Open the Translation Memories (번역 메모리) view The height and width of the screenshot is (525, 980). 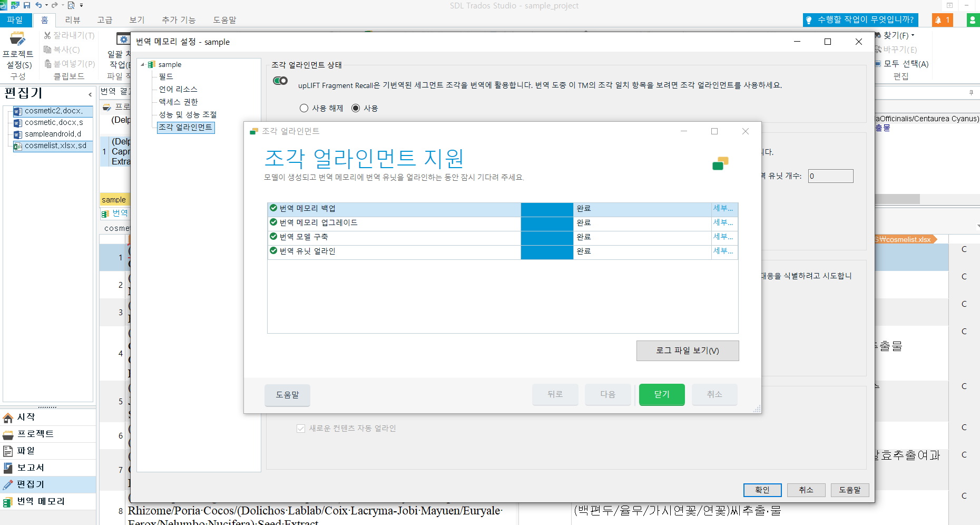tap(48, 501)
